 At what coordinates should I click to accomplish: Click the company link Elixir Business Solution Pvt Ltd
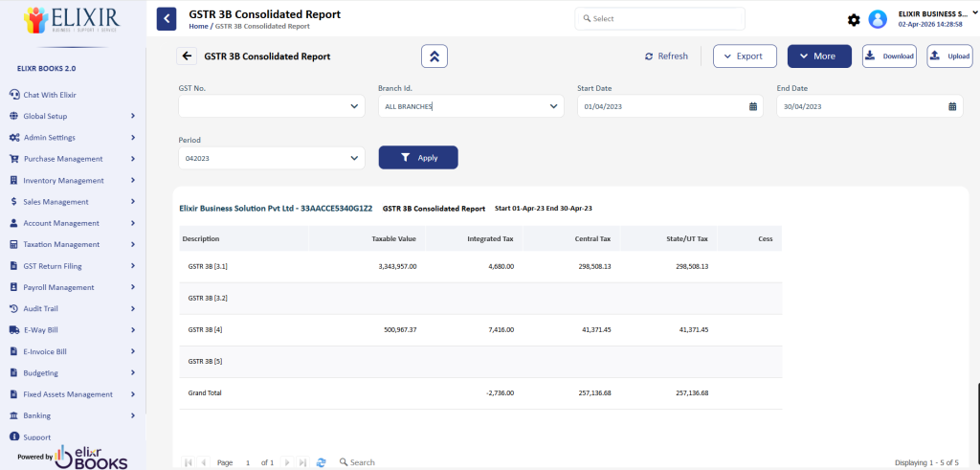pyautogui.click(x=276, y=208)
